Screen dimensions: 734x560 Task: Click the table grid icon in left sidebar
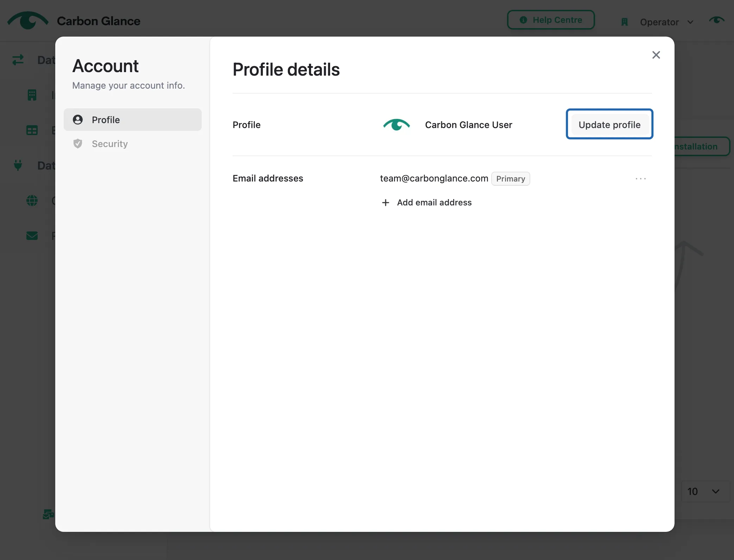coord(32,130)
